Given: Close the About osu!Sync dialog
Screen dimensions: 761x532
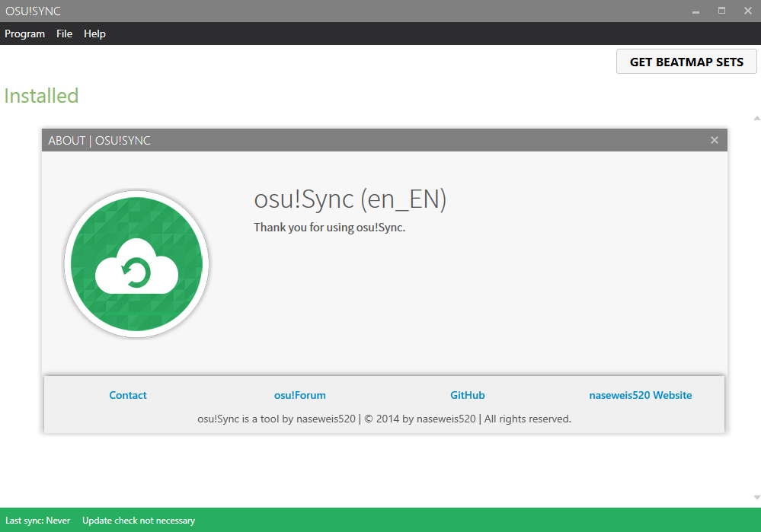Looking at the screenshot, I should click(715, 140).
